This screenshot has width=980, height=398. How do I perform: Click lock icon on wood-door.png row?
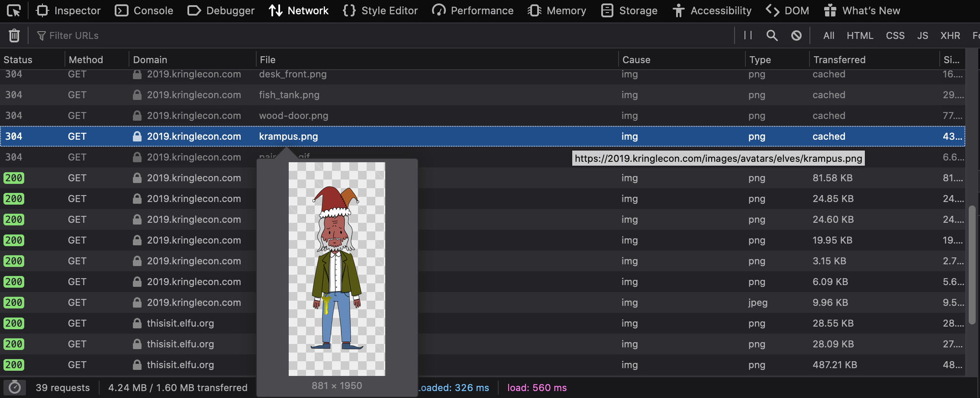[x=137, y=116]
